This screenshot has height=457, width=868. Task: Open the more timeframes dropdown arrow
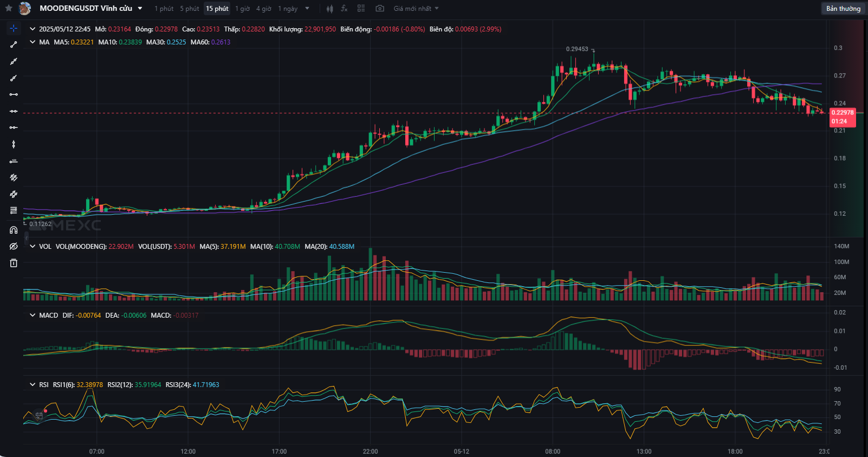(307, 9)
